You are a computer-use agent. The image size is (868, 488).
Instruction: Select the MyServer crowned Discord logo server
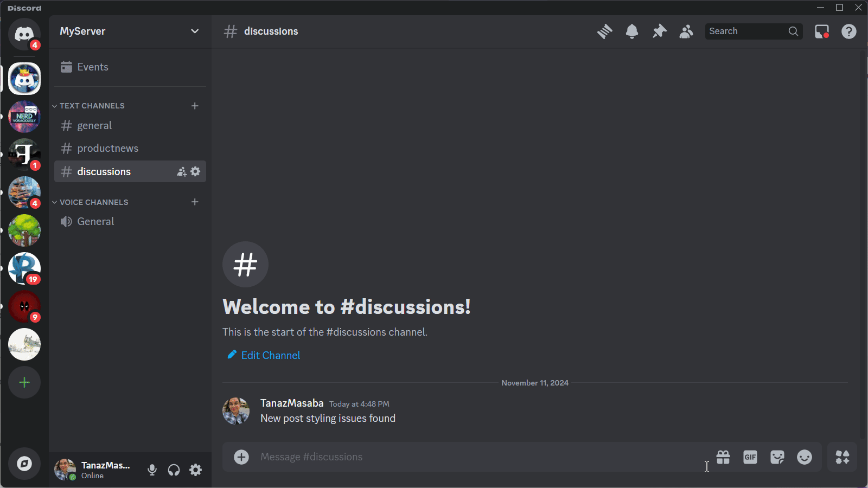(24, 79)
